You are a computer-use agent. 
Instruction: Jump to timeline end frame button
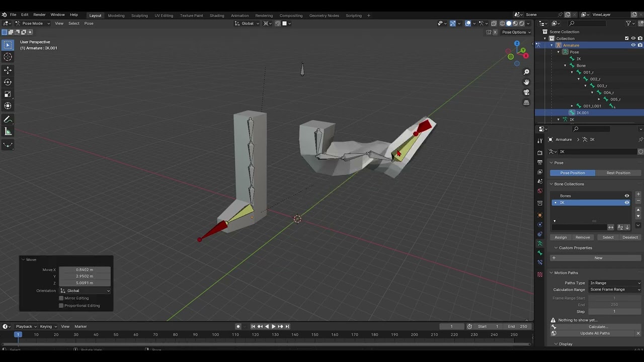[287, 326]
